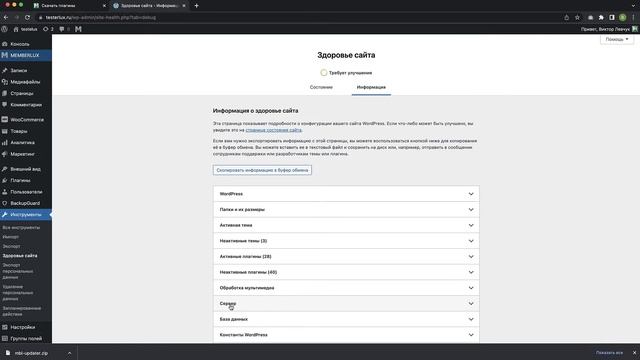The width and height of the screenshot is (640, 360).
Task: Open Комментарии in the sidebar
Action: tap(26, 105)
